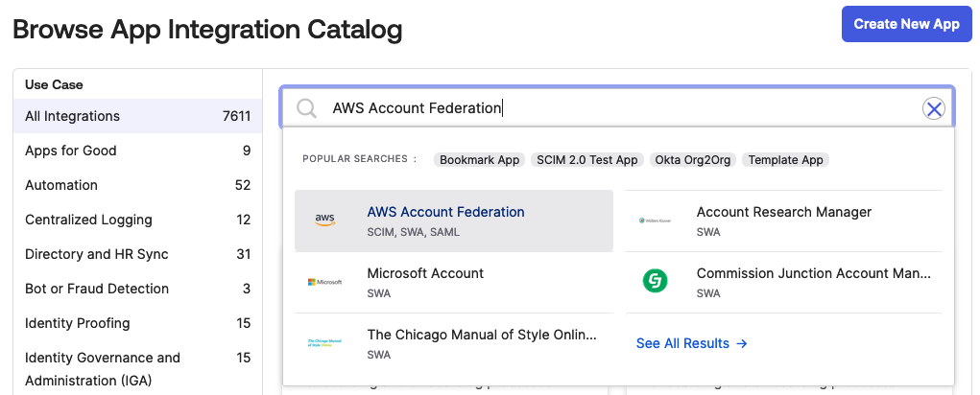Open the Automation category
The image size is (980, 395).
(x=61, y=185)
